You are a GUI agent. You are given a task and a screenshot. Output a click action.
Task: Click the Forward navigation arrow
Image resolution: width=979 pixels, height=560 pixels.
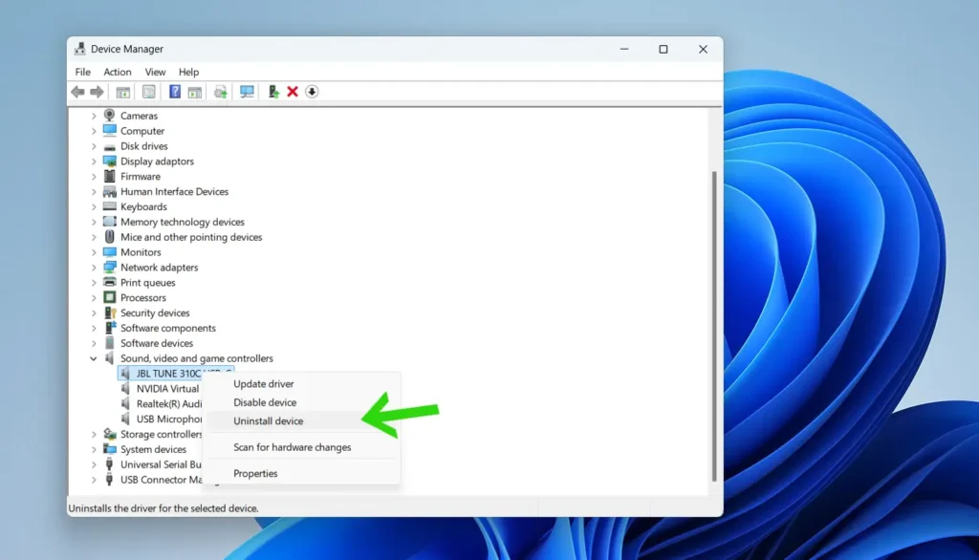[x=96, y=91]
